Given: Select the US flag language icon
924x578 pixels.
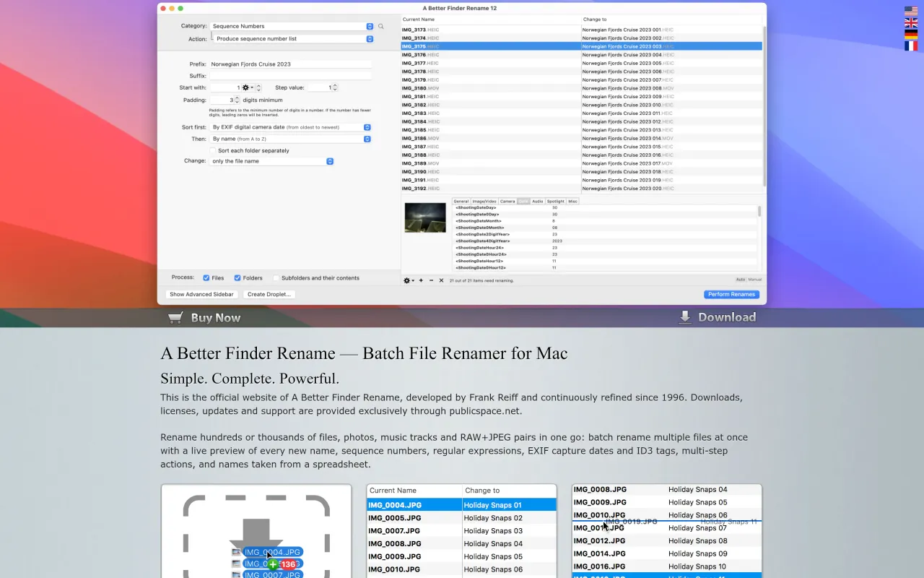Looking at the screenshot, I should click(911, 11).
